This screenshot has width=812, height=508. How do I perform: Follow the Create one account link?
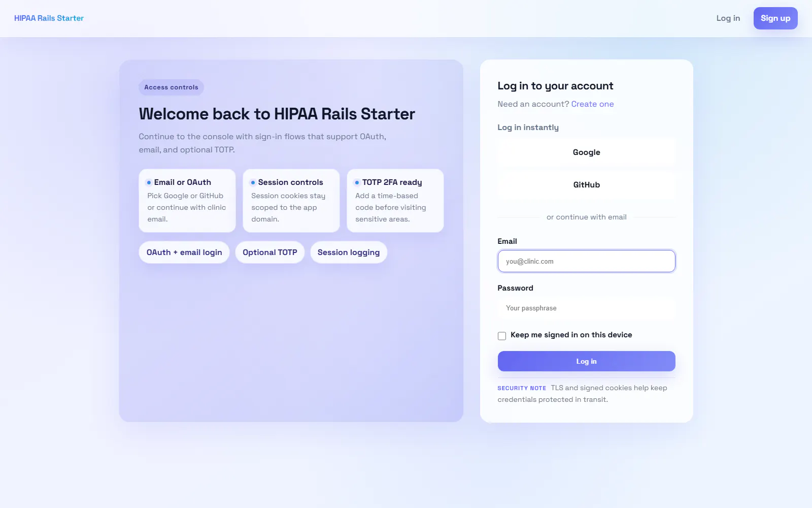tap(592, 104)
